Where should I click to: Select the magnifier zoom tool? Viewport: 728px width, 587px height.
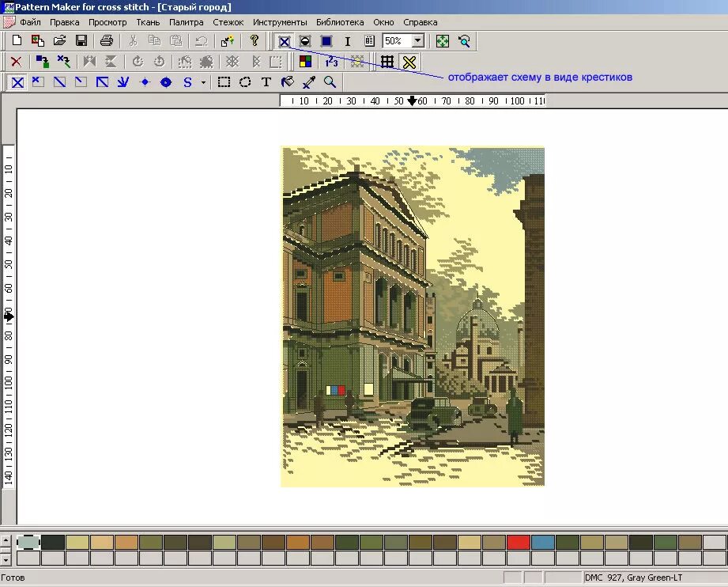click(x=330, y=82)
